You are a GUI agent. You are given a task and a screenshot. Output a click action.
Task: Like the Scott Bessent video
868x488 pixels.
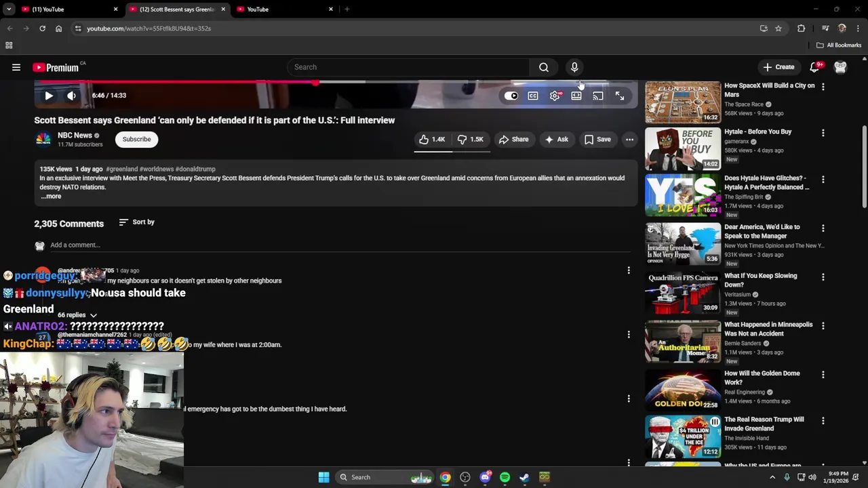(x=432, y=139)
